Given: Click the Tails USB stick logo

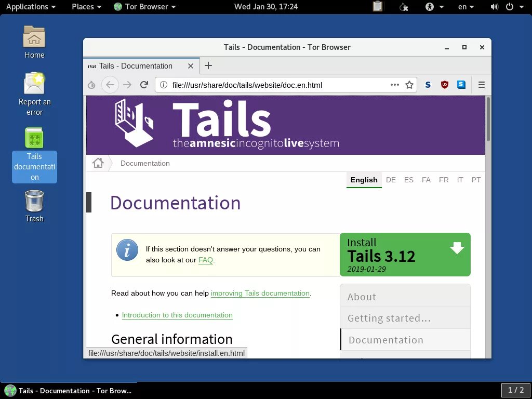Looking at the screenshot, I should coord(135,123).
